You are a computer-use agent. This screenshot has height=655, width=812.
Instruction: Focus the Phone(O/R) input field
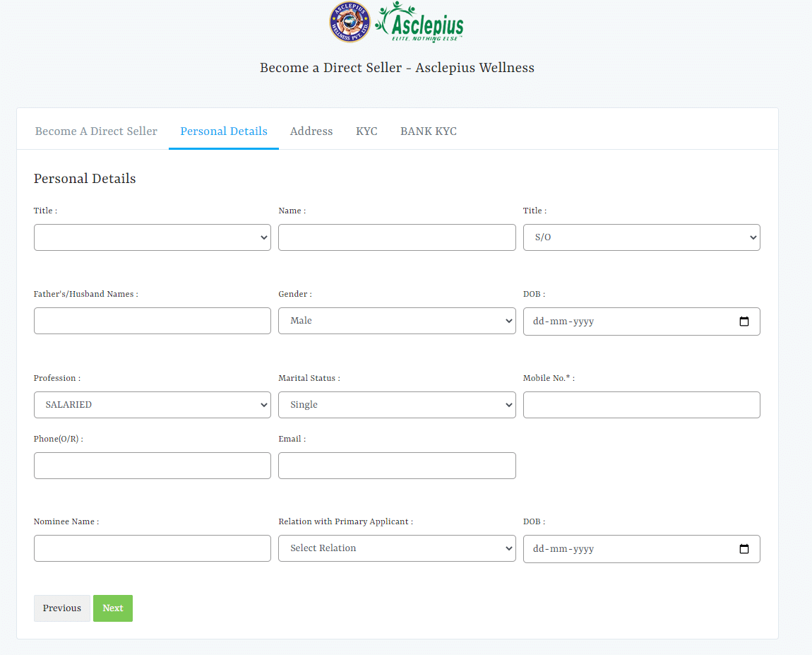153,466
